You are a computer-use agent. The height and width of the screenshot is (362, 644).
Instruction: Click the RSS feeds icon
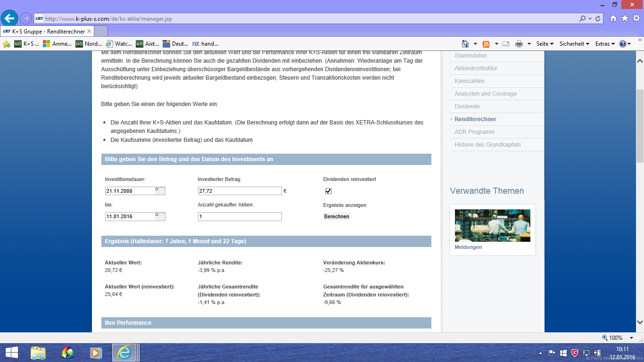(486, 44)
